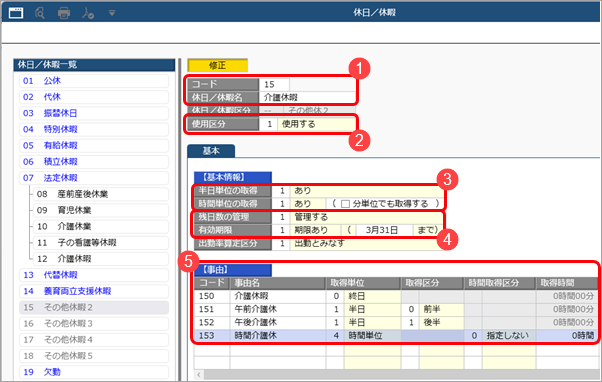Select 01 公休 in the list
This screenshot has height=382, width=602.
click(94, 81)
